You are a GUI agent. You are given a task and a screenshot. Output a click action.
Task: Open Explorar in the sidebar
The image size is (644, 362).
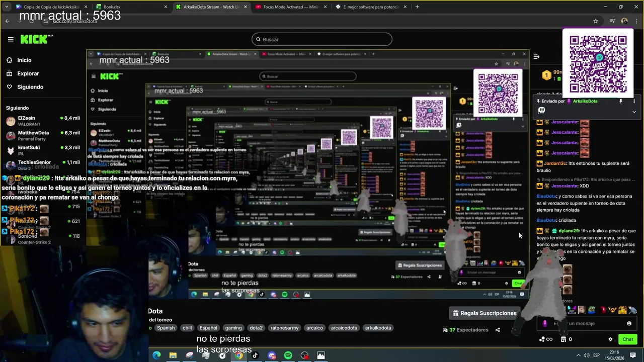[22, 73]
